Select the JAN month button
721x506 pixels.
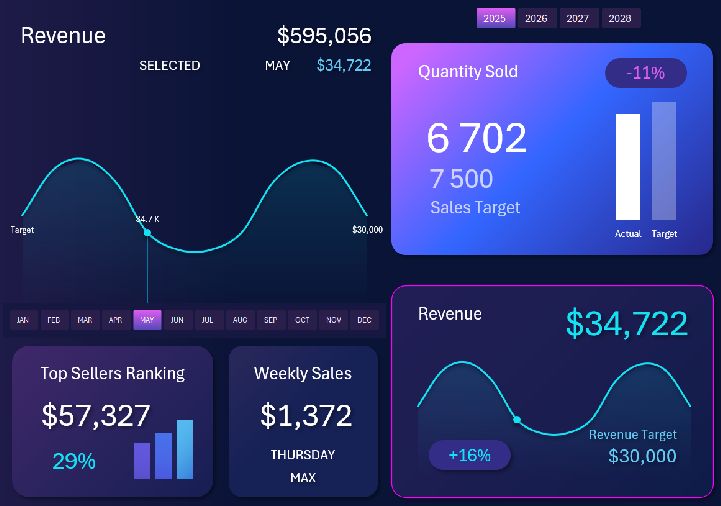23,320
